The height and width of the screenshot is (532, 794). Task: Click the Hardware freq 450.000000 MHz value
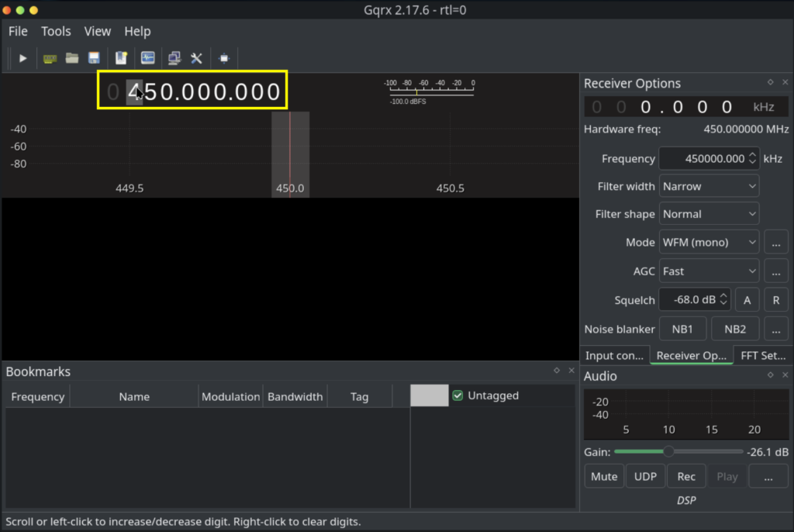746,130
